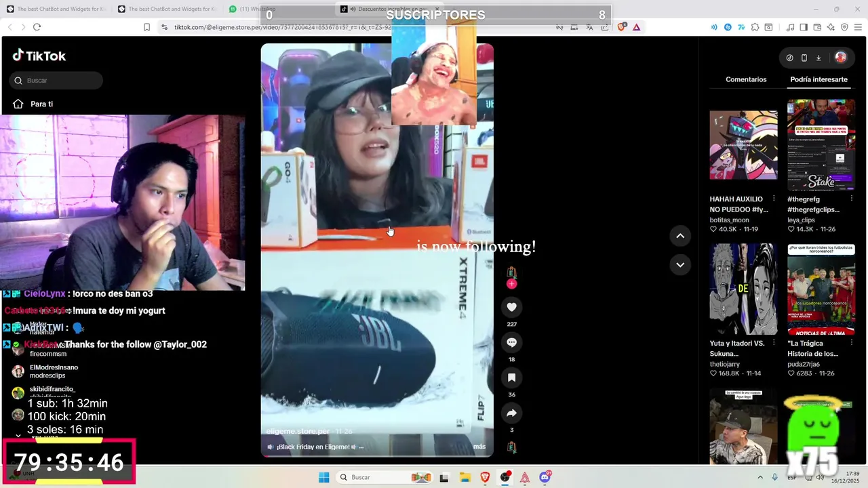Switch to the Podría interesarte tab
This screenshot has height=488, width=868.
(x=818, y=79)
